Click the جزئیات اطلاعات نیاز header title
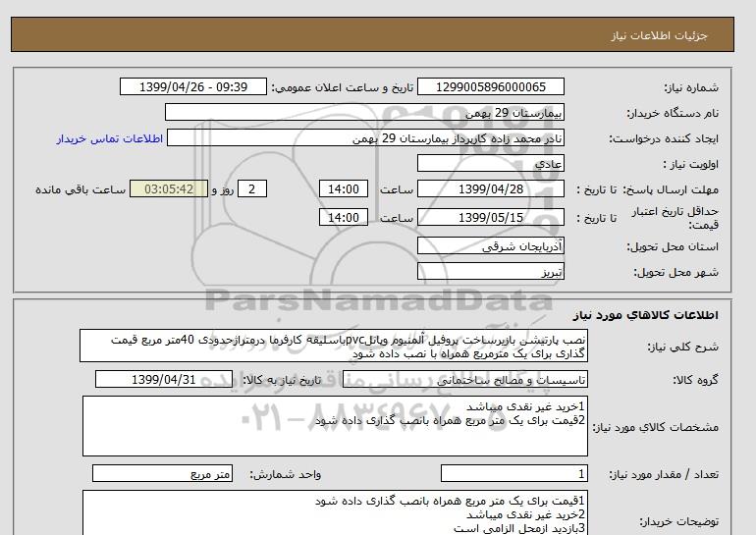 (x=659, y=35)
